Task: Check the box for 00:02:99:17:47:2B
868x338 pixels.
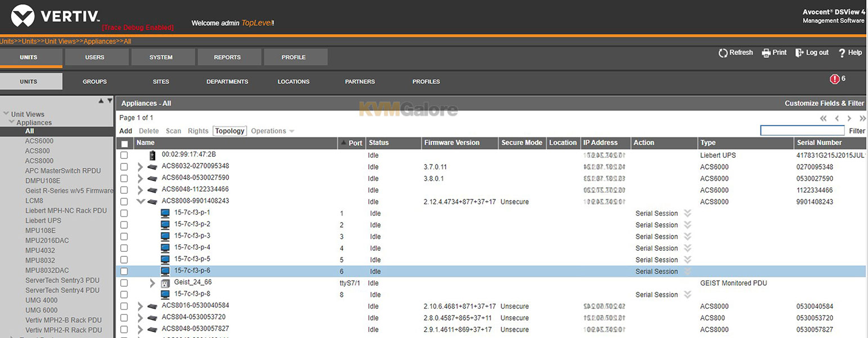Action: (x=124, y=155)
